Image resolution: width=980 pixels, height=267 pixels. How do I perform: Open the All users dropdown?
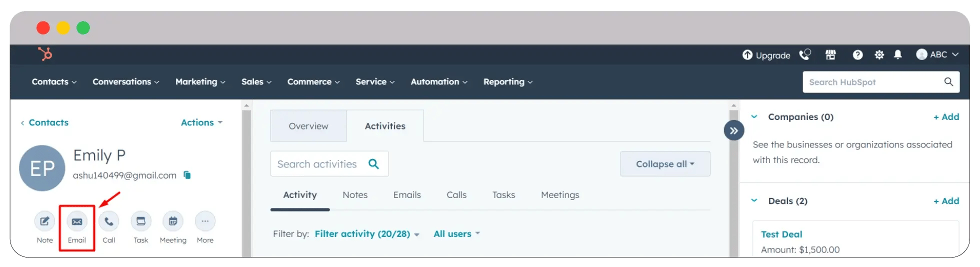456,234
